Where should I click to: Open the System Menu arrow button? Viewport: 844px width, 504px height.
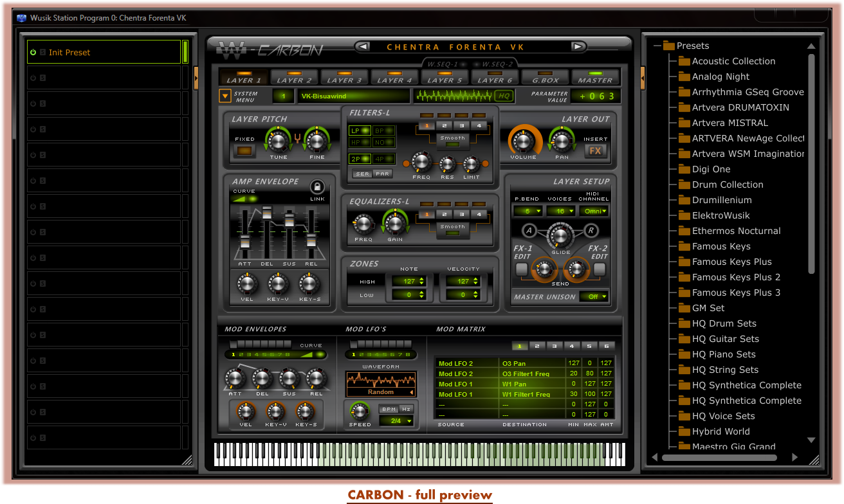point(225,96)
